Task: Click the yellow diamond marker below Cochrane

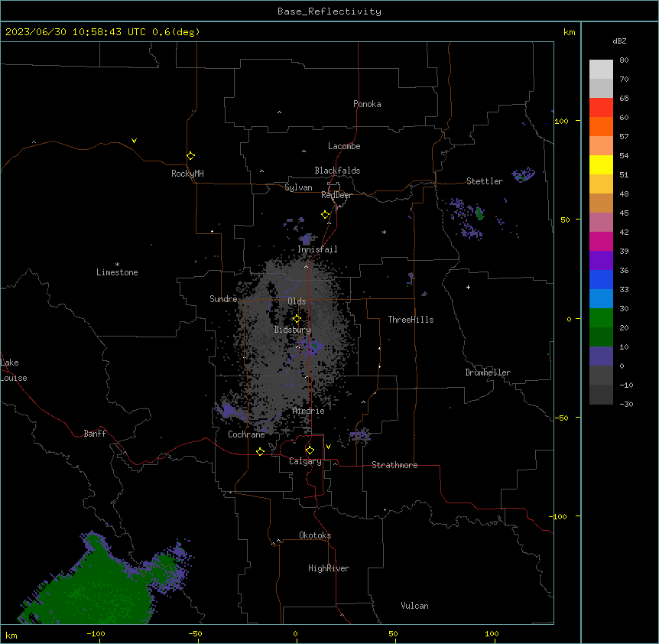Action: coord(260,451)
